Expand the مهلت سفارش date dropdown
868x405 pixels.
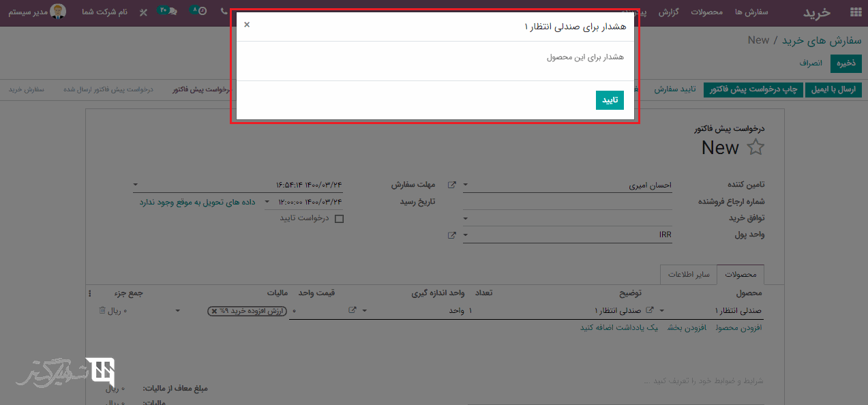135,185
